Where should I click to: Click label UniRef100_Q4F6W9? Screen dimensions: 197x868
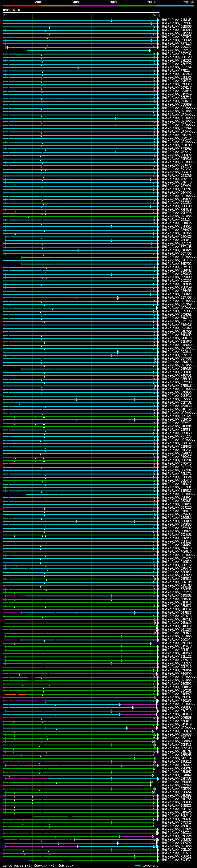pyautogui.click(x=177, y=369)
